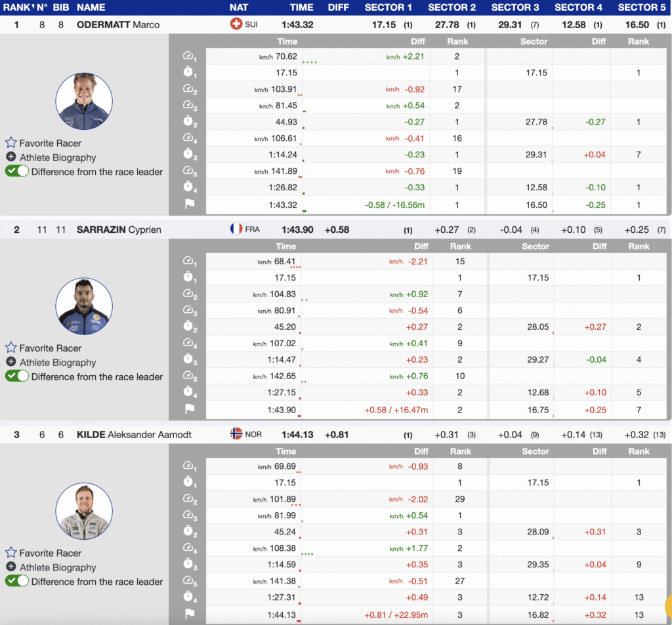Viewport: 672px width, 625px height.
Task: Toggle Sarrazin's Difference from the race leader switch
Action: pyautogui.click(x=17, y=376)
